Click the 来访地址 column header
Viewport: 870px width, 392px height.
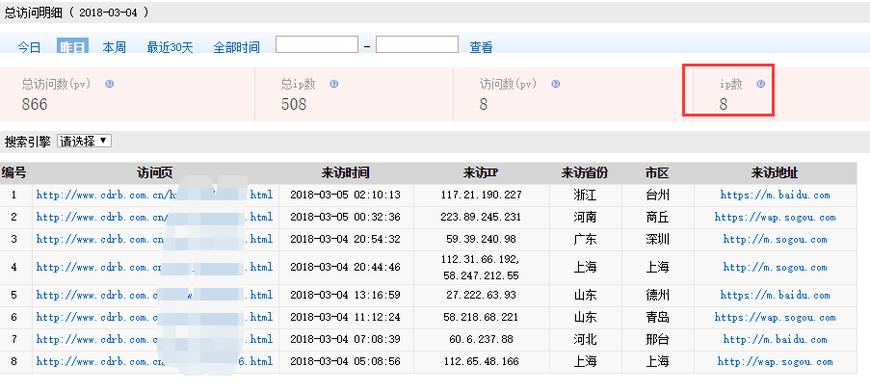[775, 173]
